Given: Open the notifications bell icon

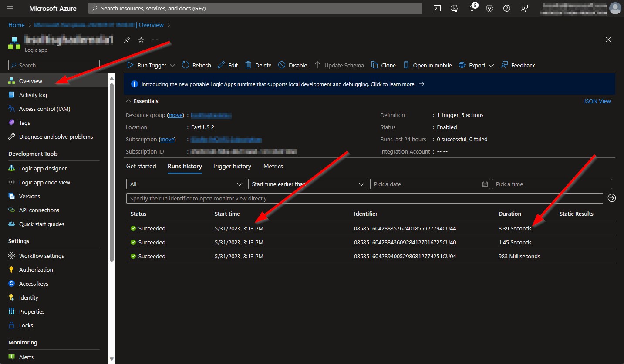Looking at the screenshot, I should click(472, 8).
